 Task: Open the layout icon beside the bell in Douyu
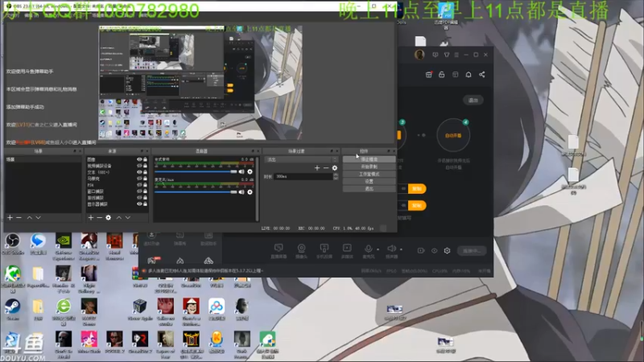455,74
